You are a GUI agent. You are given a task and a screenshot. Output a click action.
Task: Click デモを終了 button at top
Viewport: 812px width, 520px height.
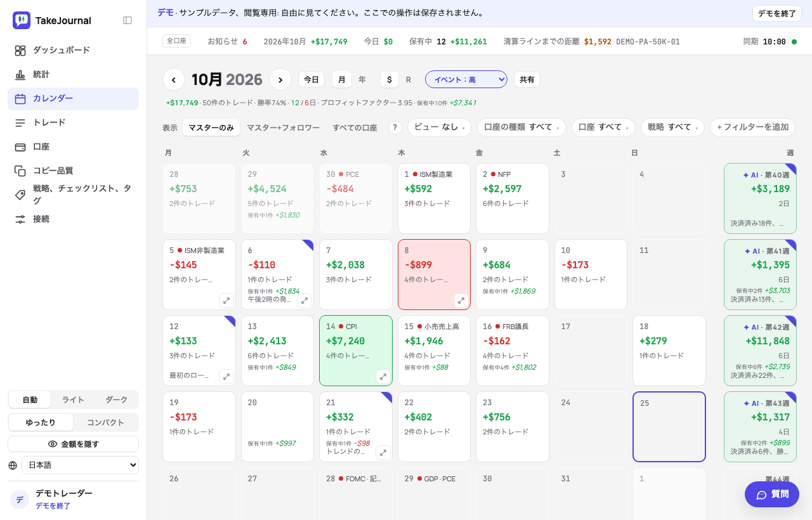777,13
